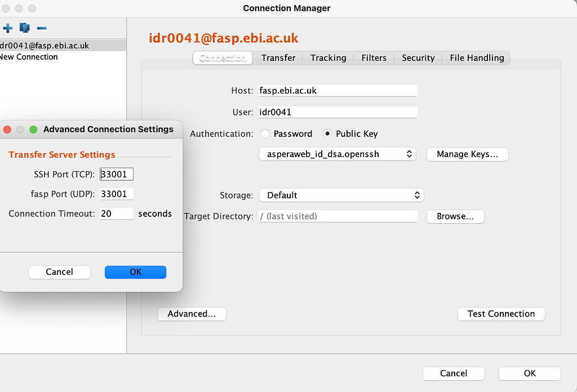The image size is (577, 392).
Task: Open Manage Keys
Action: [467, 154]
